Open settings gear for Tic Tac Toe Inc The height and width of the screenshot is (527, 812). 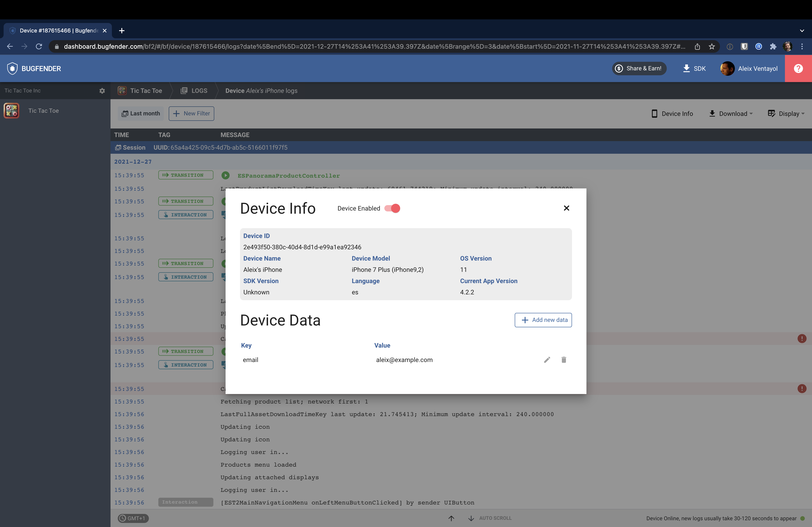click(x=102, y=91)
